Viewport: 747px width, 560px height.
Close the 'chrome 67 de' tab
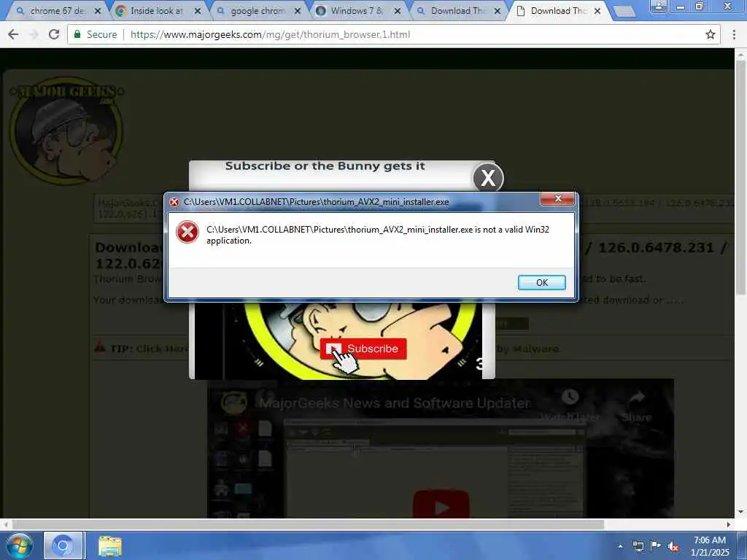pyautogui.click(x=98, y=10)
